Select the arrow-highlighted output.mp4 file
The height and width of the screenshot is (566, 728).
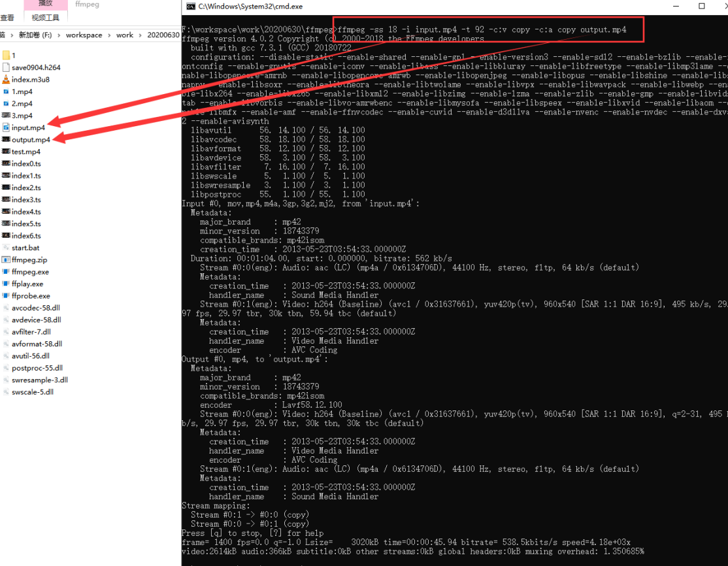(29, 139)
